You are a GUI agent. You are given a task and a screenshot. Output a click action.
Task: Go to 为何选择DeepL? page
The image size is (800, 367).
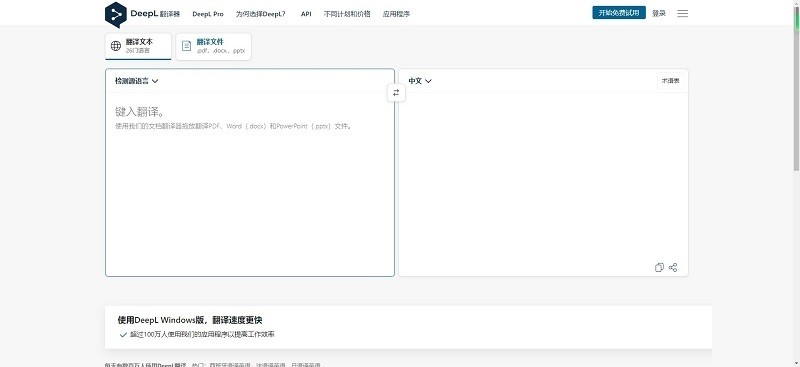[261, 14]
